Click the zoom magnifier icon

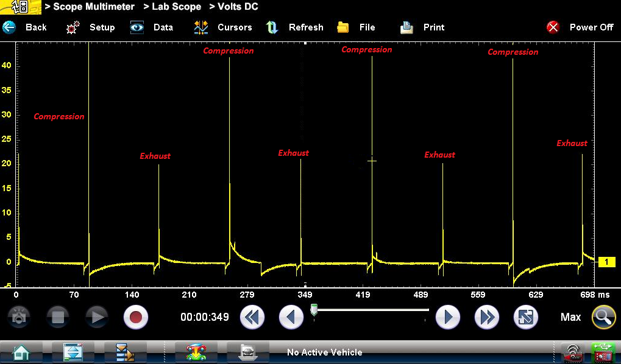(x=603, y=317)
